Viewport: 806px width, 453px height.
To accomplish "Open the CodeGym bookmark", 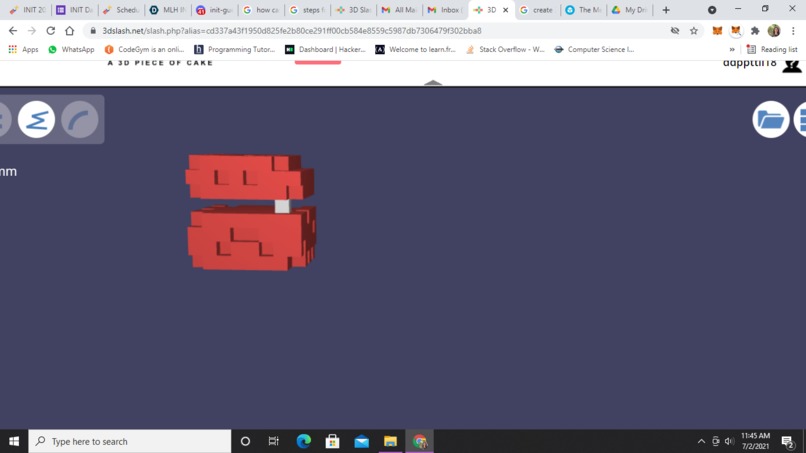I will coord(144,49).
